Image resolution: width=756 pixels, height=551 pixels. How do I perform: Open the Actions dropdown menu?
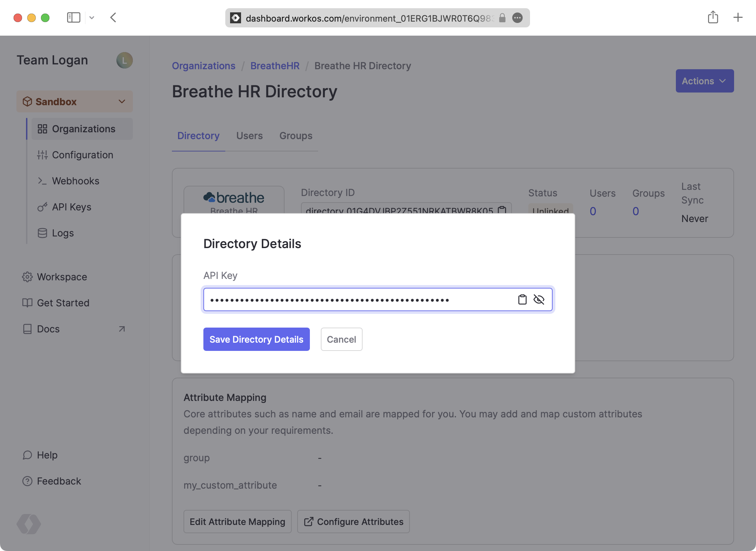[x=704, y=81]
